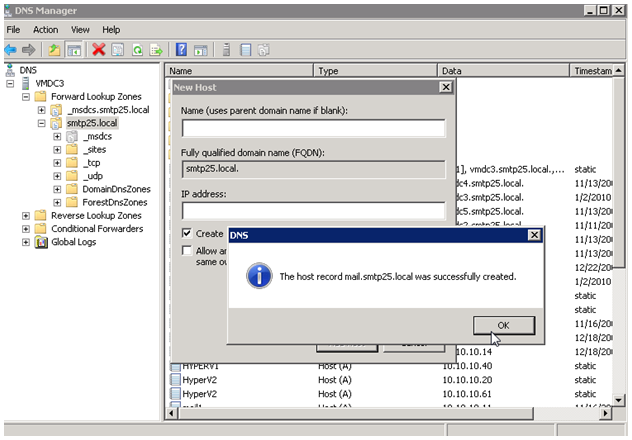
Task: Expand the Conditional Forwarders node
Action: (26, 229)
